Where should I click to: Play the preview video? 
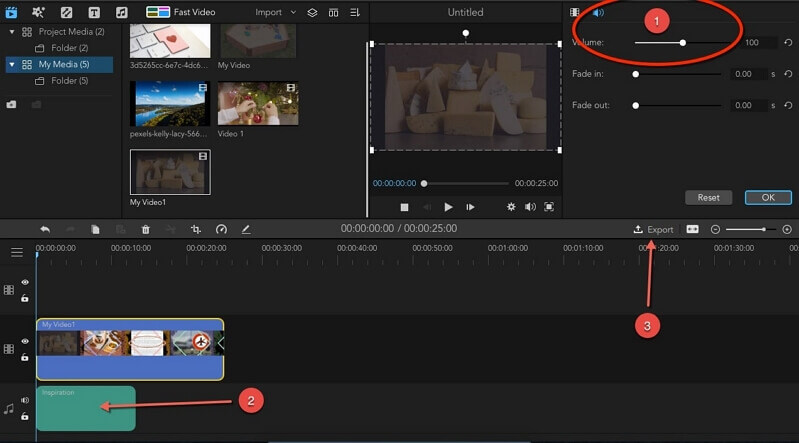pos(448,207)
